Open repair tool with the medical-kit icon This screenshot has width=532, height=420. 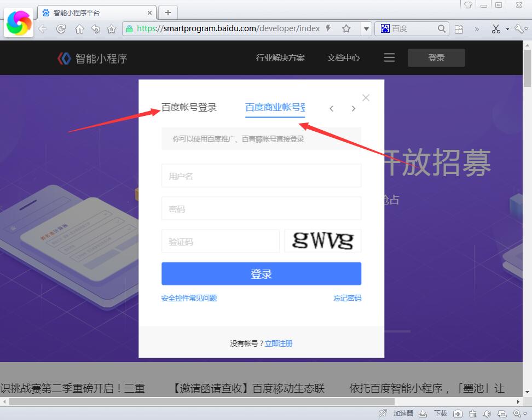[458, 413]
